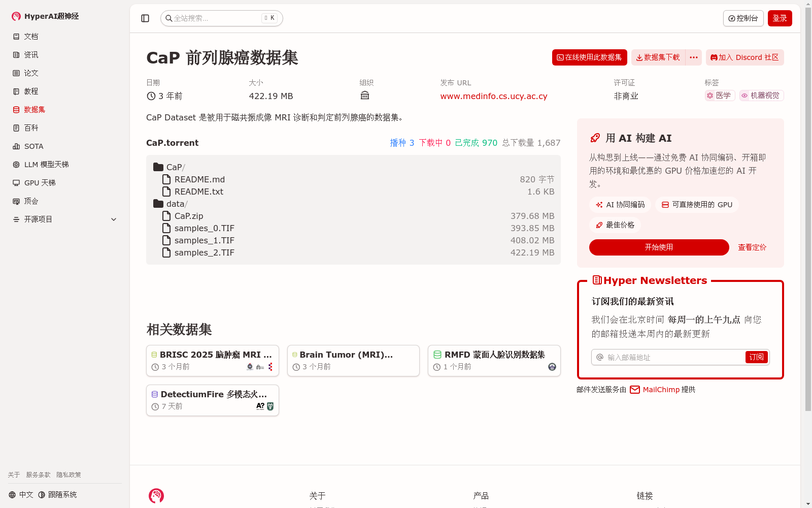Viewport: 812px width, 508px height.
Task: Open DetectiumFire 多模态火 dataset card
Action: (x=213, y=400)
